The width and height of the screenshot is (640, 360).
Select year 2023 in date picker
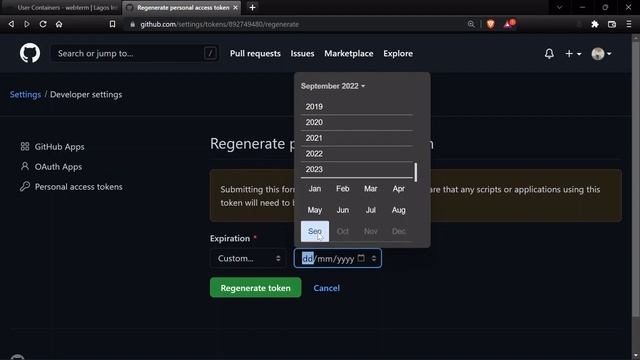[357, 169]
